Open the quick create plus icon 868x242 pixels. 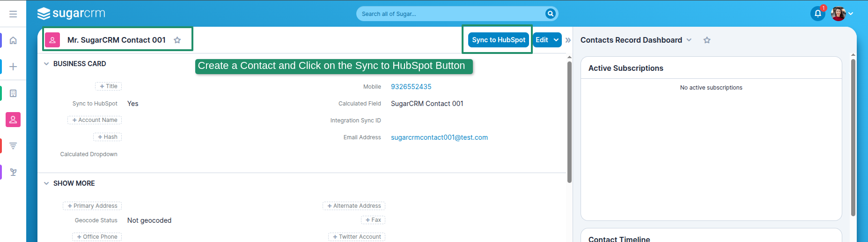pos(13,67)
